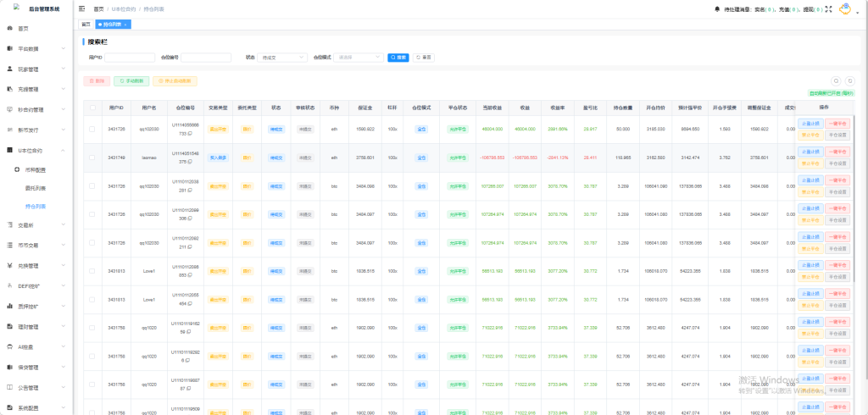Viewport: 868px width, 415px height.
Task: Close the 持仓列表 tab
Action: (125, 25)
